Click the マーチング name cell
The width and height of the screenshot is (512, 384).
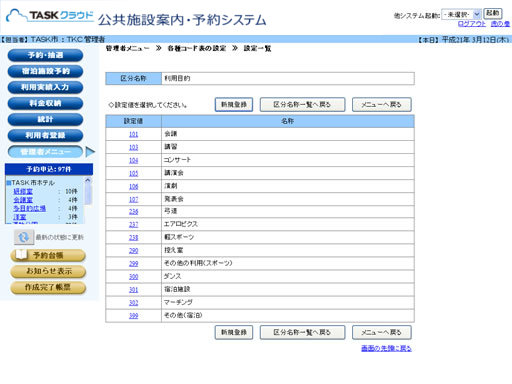coord(288,302)
